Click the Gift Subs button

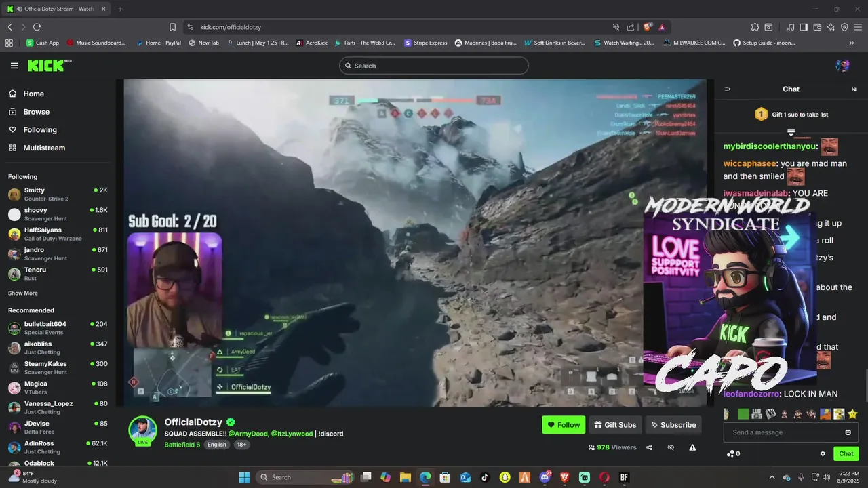(615, 425)
